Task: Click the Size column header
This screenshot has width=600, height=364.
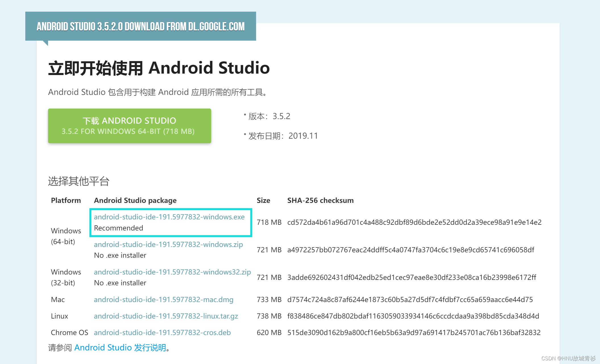Action: [263, 200]
